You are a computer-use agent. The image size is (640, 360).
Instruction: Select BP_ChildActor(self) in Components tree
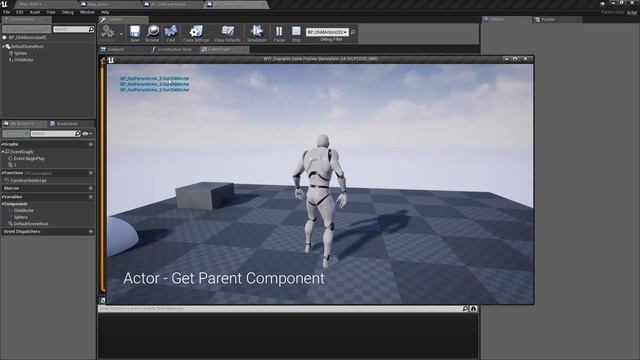point(27,38)
